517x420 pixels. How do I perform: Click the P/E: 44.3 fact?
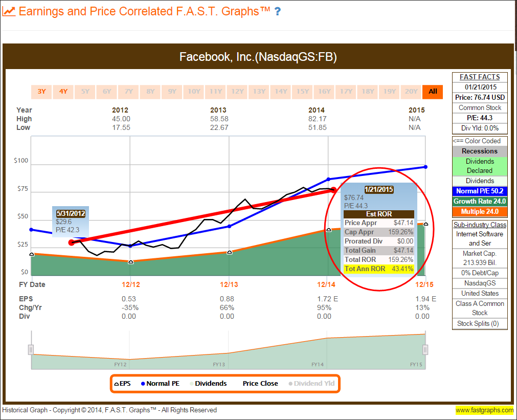coord(480,118)
